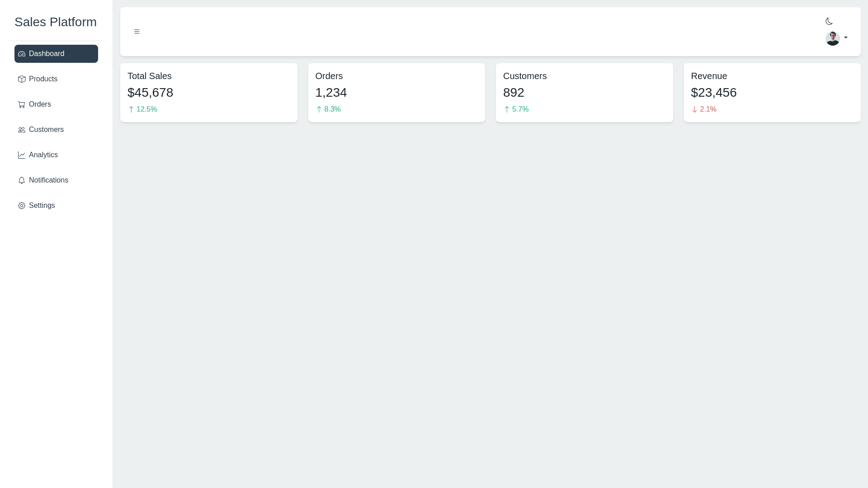Screen dimensions: 868x488
Task: Click the red down arrow 2.1% indicator
Action: [x=703, y=109]
